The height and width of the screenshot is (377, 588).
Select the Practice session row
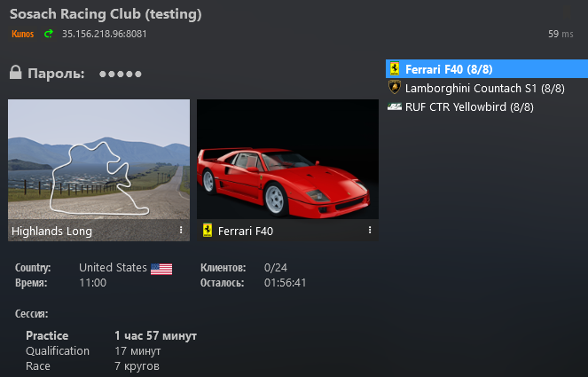(x=112, y=335)
